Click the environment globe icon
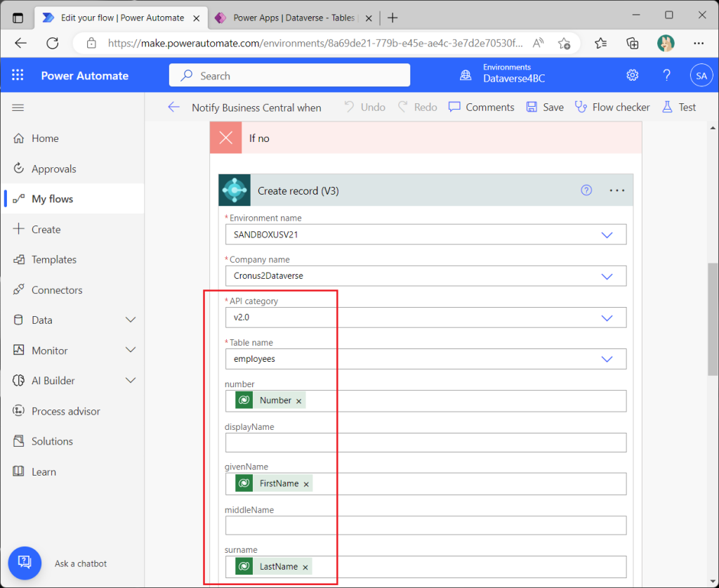This screenshot has width=719, height=588. pyautogui.click(x=466, y=75)
